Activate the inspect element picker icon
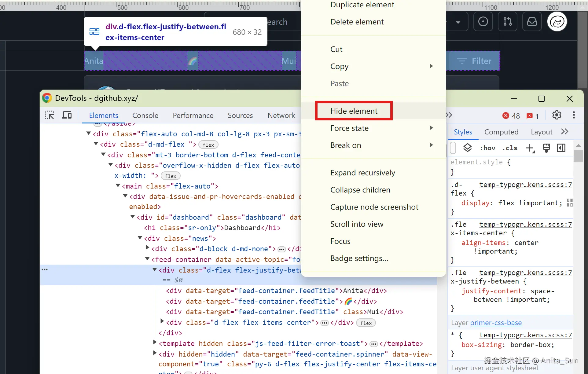Image resolution: width=588 pixels, height=374 pixels. click(50, 115)
